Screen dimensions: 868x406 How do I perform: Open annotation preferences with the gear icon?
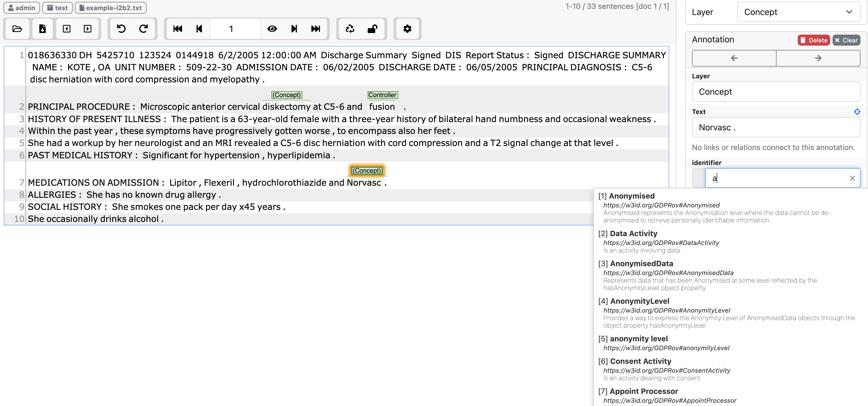tap(407, 29)
